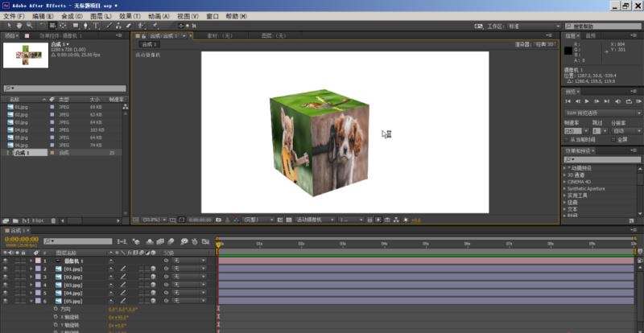This screenshot has height=333, width=644.
Task: Click the effects search input field
Action: [602, 159]
